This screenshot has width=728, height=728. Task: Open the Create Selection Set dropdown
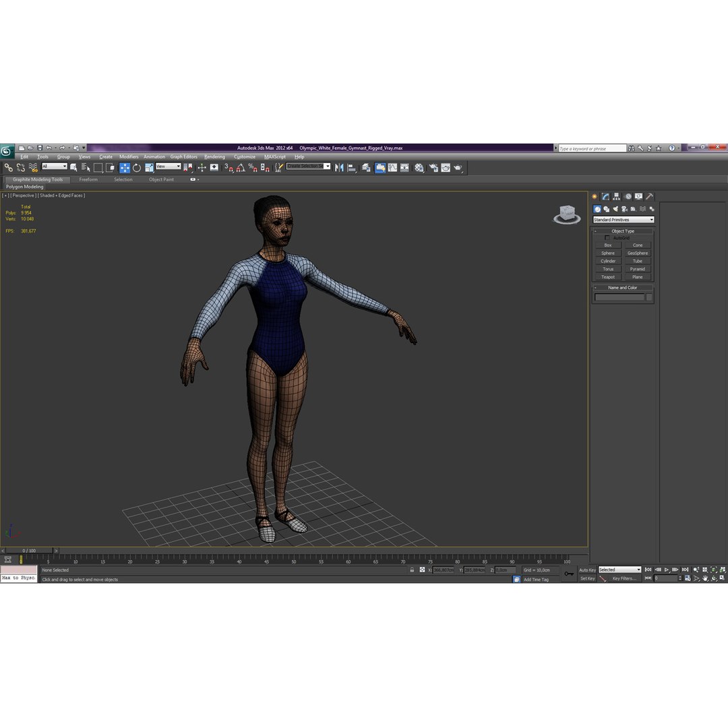pos(308,166)
